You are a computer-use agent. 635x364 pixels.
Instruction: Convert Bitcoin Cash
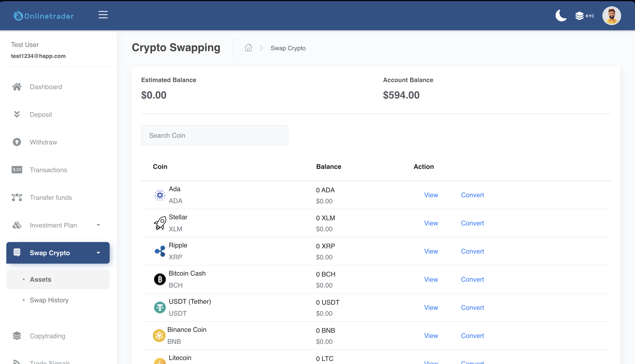(472, 279)
